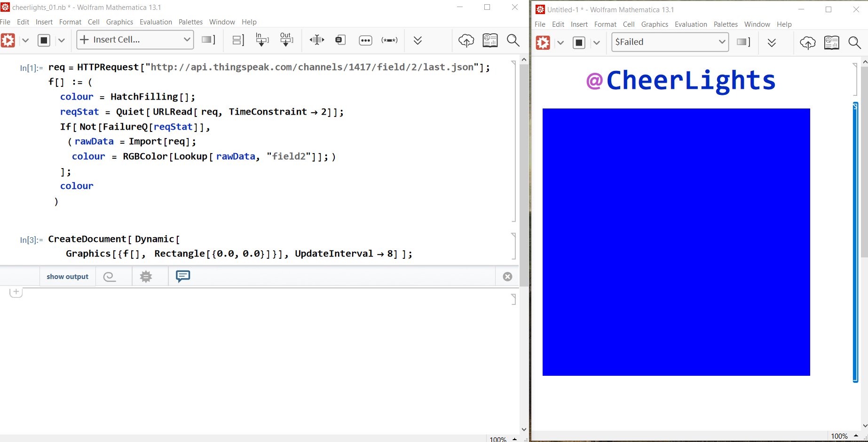Click Wolfram evaluate icon in Untitled-1 toolbar
868x442 pixels.
pyautogui.click(x=543, y=43)
